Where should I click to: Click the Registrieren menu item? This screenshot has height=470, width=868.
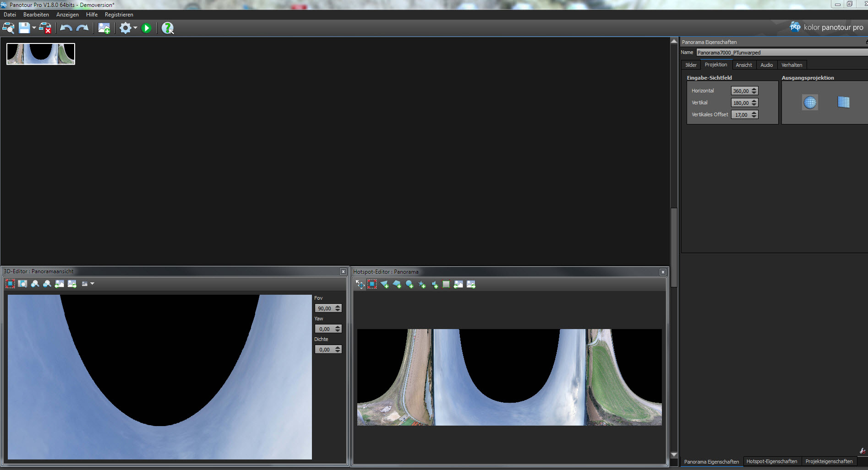tap(119, 15)
